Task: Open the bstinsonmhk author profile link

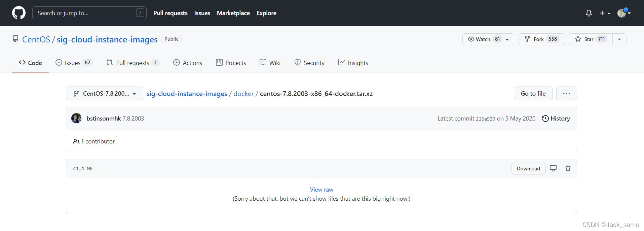Action: (104, 119)
